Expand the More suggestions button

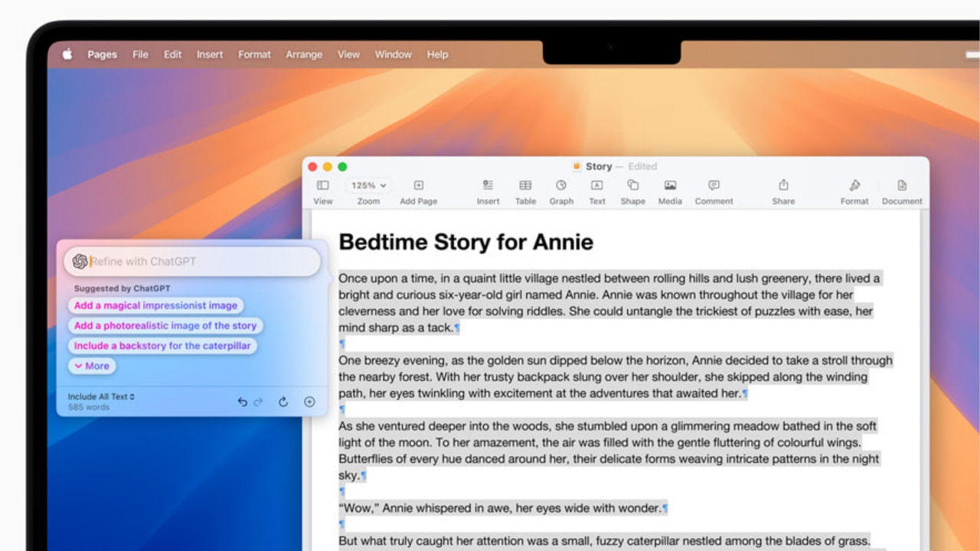(92, 366)
